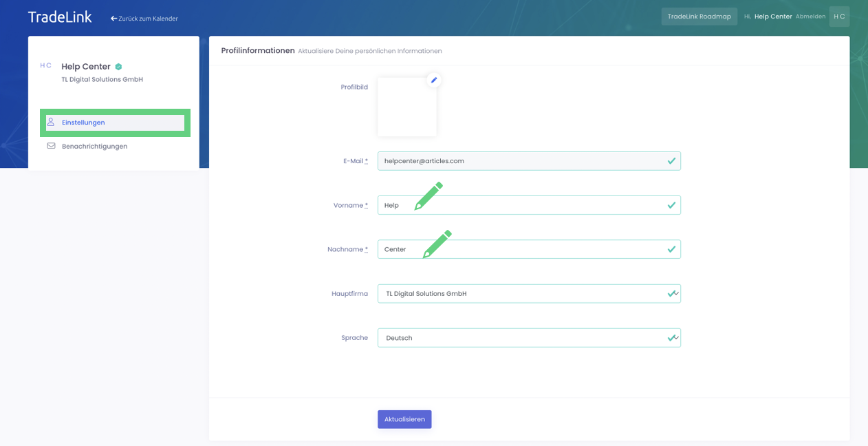Click the back arrow beside Zurück zum Kalender
Screen dimensions: 868x446
[x=113, y=19]
